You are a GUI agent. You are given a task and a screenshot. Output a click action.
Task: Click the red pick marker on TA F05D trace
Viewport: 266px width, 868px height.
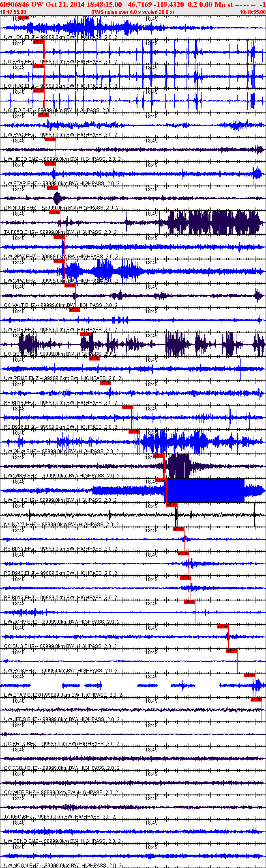point(55,212)
